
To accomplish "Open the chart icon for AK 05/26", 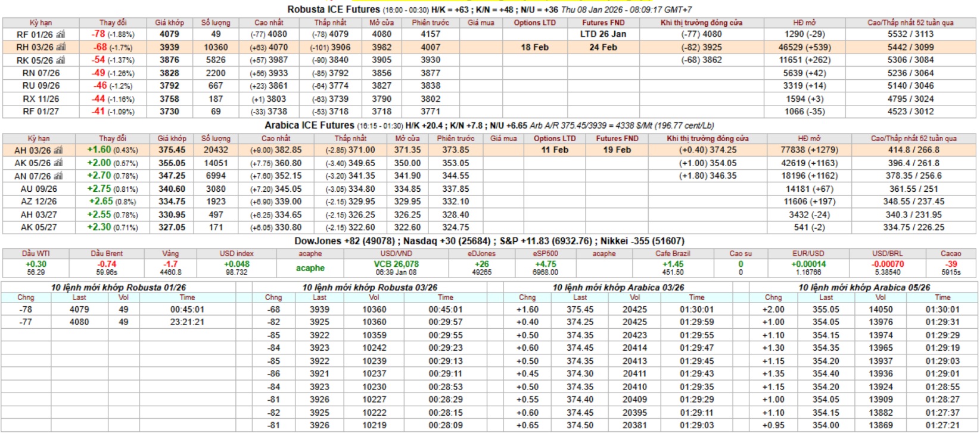I will pos(58,163).
